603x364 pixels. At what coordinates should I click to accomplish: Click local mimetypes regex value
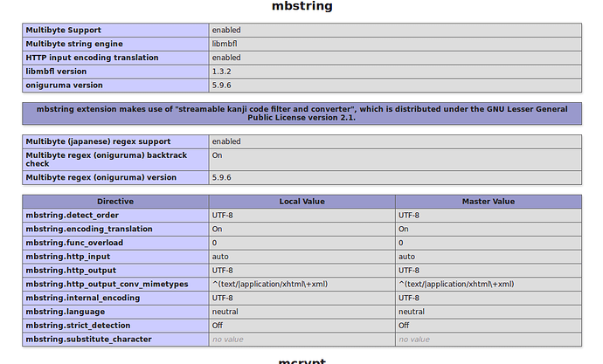click(x=302, y=285)
